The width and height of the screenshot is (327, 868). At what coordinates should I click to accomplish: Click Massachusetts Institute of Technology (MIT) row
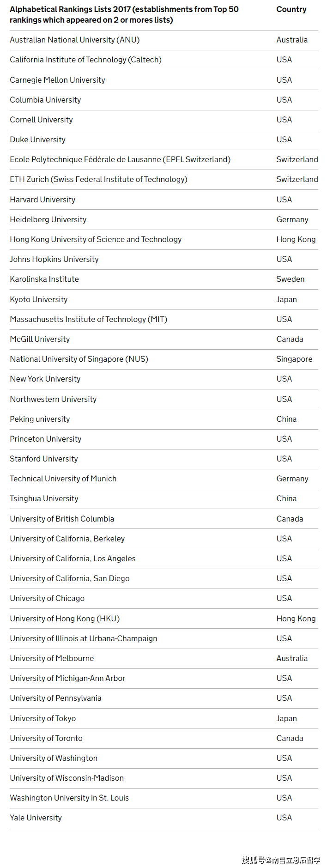pyautogui.click(x=89, y=320)
